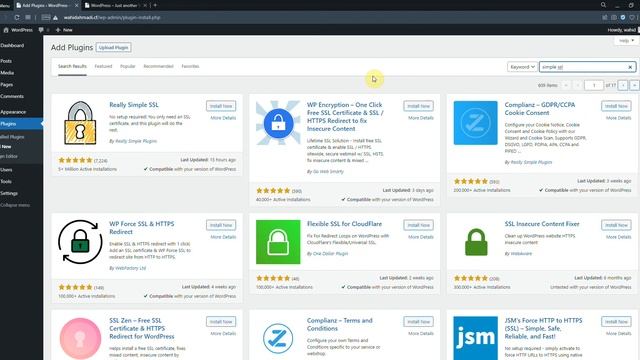Install Now for WP Encryption

click(418, 106)
